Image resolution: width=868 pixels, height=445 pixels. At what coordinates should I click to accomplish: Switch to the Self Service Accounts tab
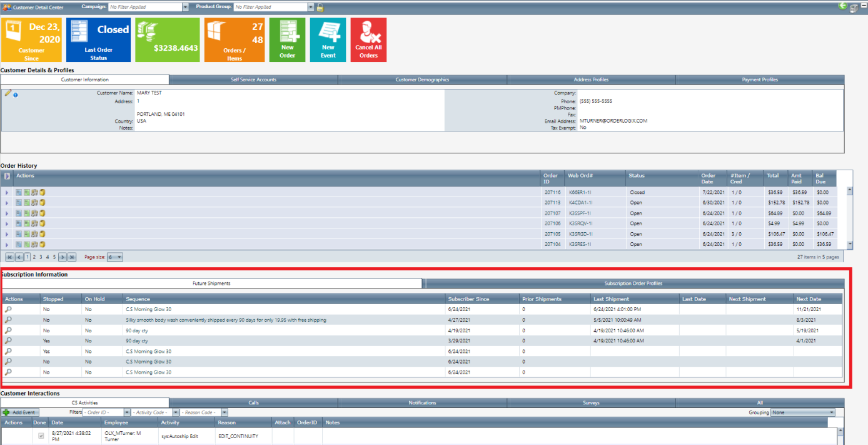253,79
